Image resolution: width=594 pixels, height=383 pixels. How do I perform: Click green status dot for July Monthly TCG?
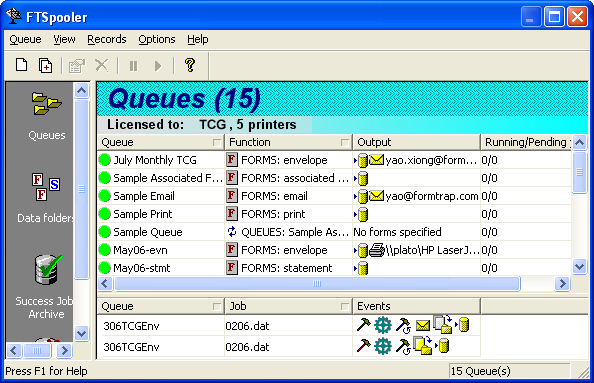pyautogui.click(x=105, y=160)
